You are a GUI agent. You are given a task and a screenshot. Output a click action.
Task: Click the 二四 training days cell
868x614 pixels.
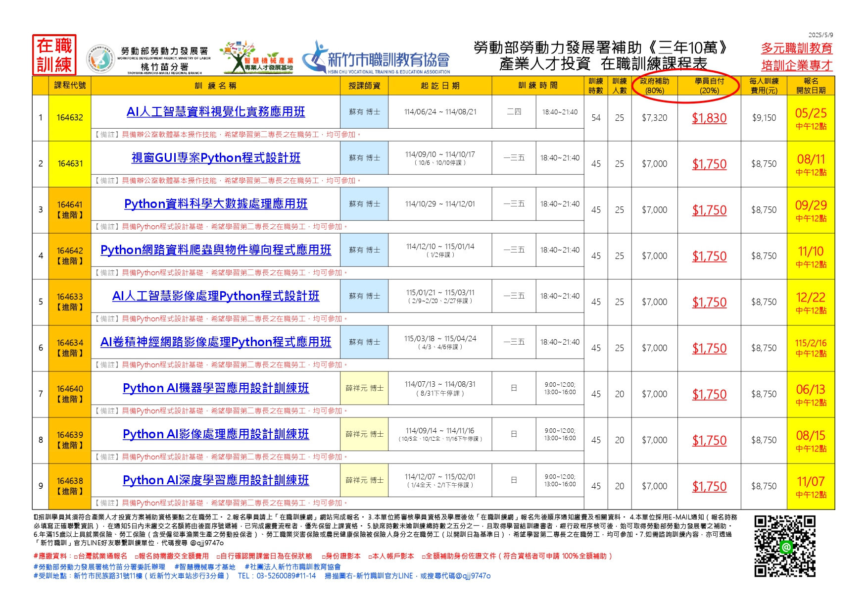pos(514,112)
